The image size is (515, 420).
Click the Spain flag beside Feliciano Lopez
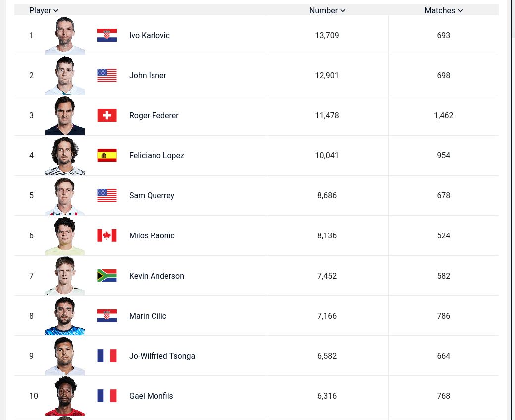[x=107, y=156]
